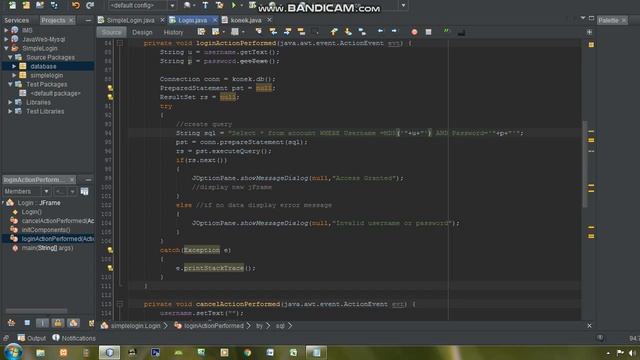Select cancelActionPerformed in Navigator

click(58, 221)
